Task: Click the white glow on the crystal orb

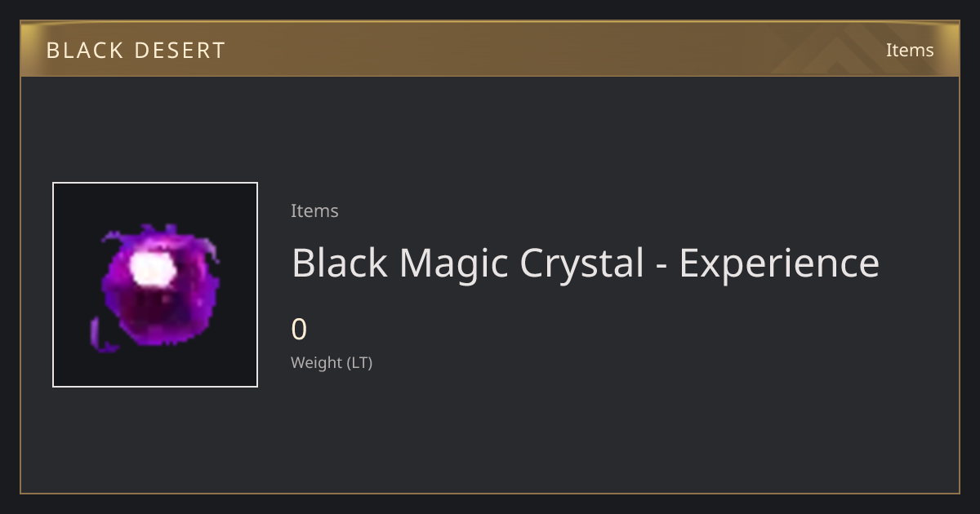Action: click(x=154, y=269)
